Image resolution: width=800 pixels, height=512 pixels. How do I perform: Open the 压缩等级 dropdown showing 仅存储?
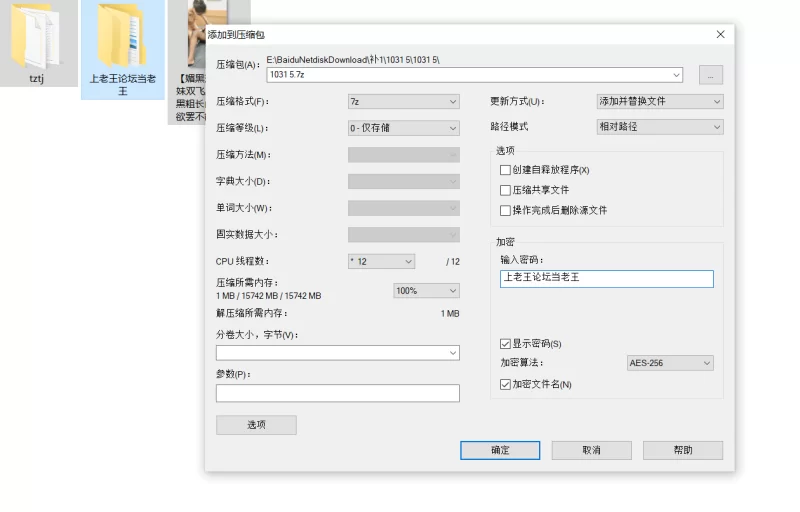coord(404,128)
